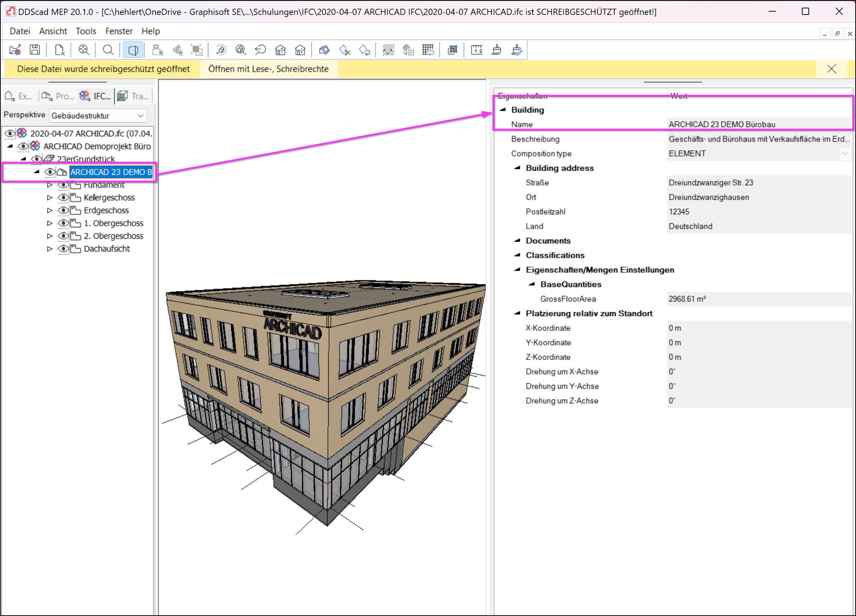The height and width of the screenshot is (616, 856).
Task: Collapse the Building address property group
Action: tap(517, 168)
